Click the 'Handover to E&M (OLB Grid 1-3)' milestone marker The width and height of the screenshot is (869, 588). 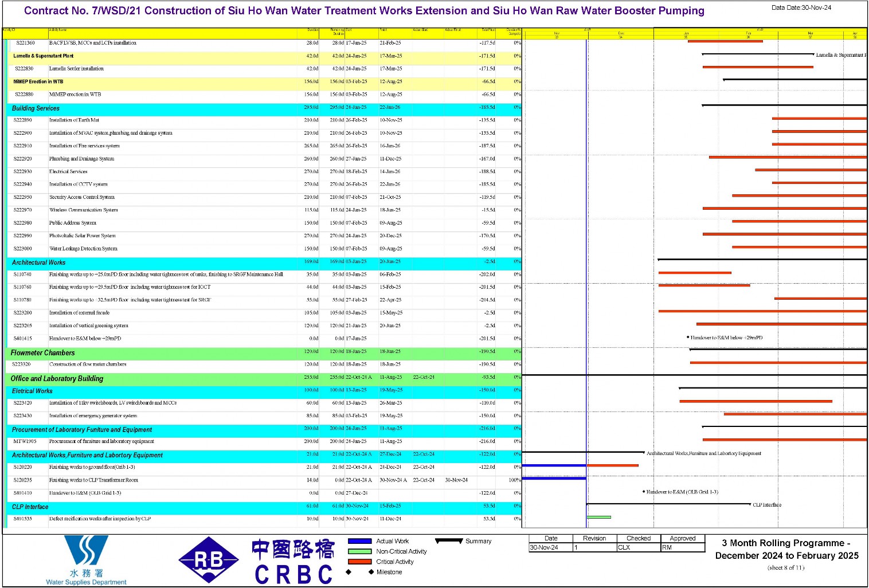tap(644, 492)
